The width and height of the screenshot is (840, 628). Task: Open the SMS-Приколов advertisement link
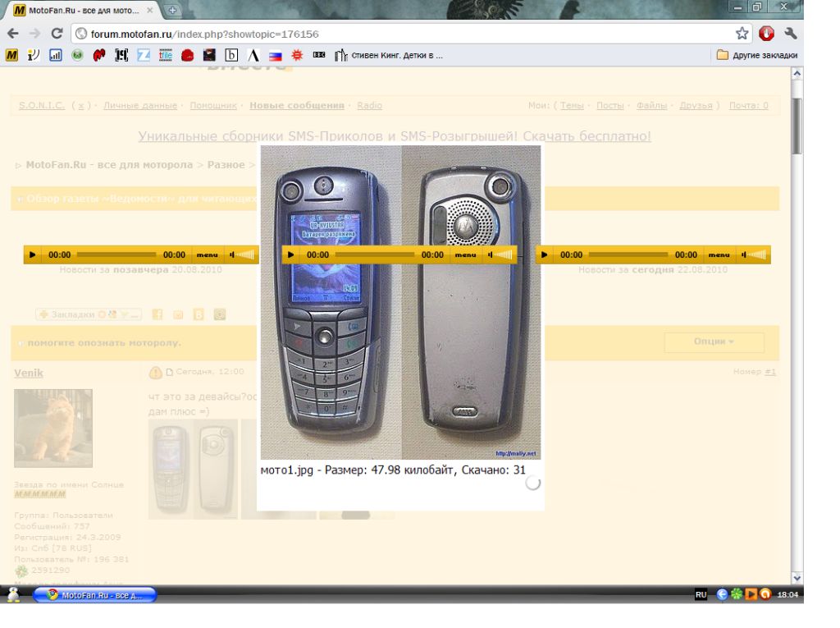395,136
